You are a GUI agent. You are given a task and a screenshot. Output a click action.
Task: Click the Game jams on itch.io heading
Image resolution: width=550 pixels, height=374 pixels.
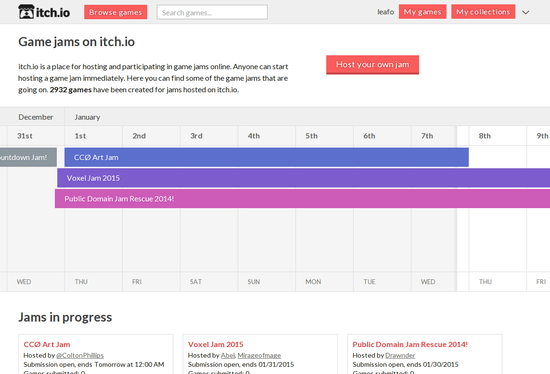pyautogui.click(x=76, y=42)
